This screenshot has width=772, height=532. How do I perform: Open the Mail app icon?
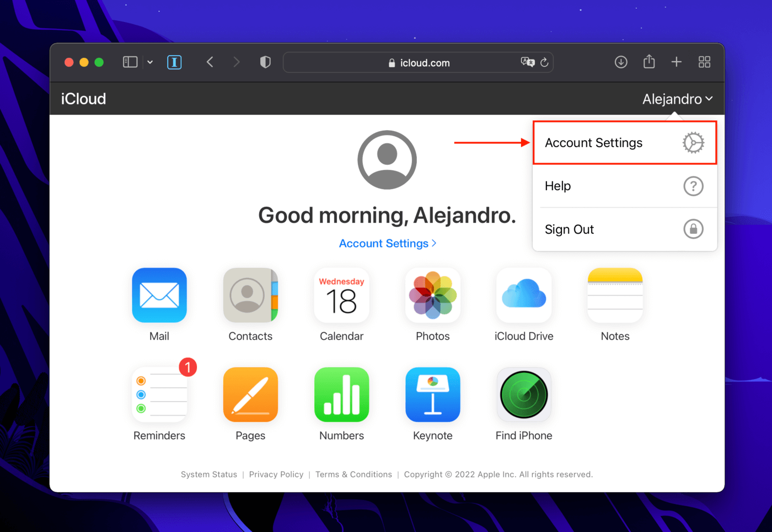(159, 295)
